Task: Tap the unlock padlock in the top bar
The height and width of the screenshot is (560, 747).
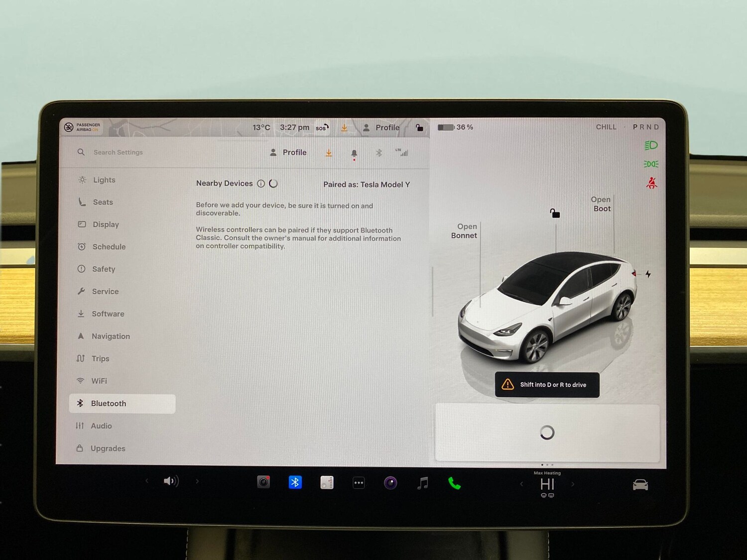Action: tap(419, 127)
